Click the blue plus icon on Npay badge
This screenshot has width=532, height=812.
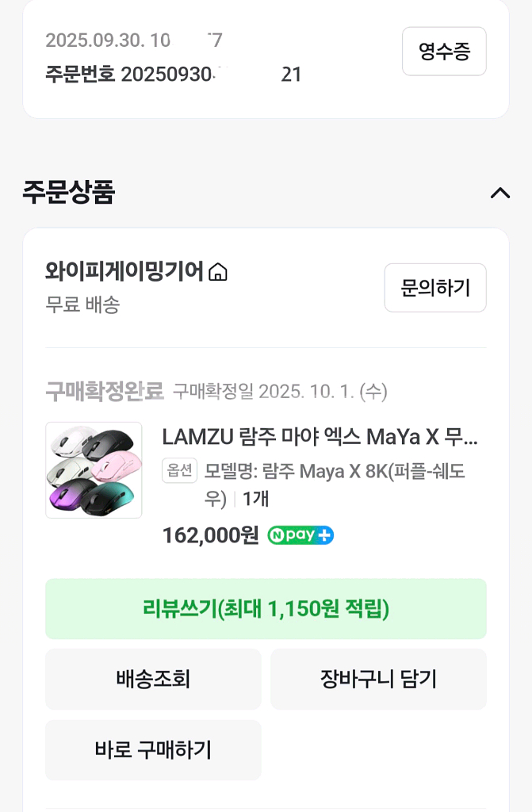tap(325, 535)
